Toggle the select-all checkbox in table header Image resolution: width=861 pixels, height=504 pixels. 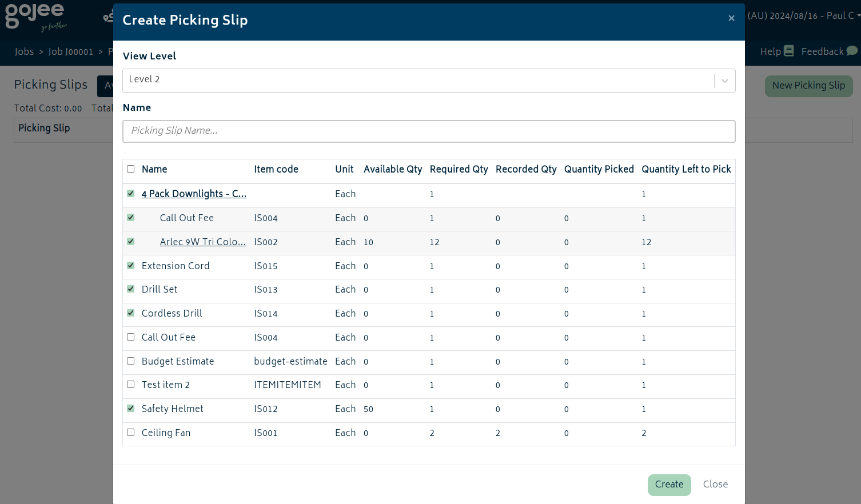131,169
